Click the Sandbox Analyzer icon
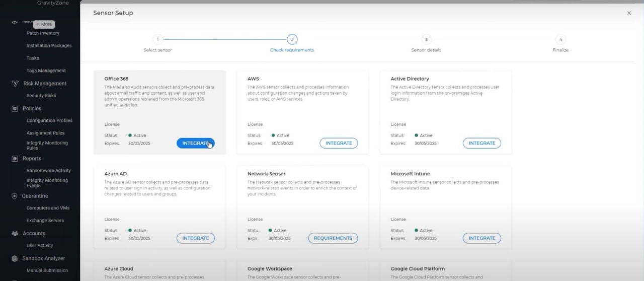Screen dimensions: 644x281 point(15,258)
